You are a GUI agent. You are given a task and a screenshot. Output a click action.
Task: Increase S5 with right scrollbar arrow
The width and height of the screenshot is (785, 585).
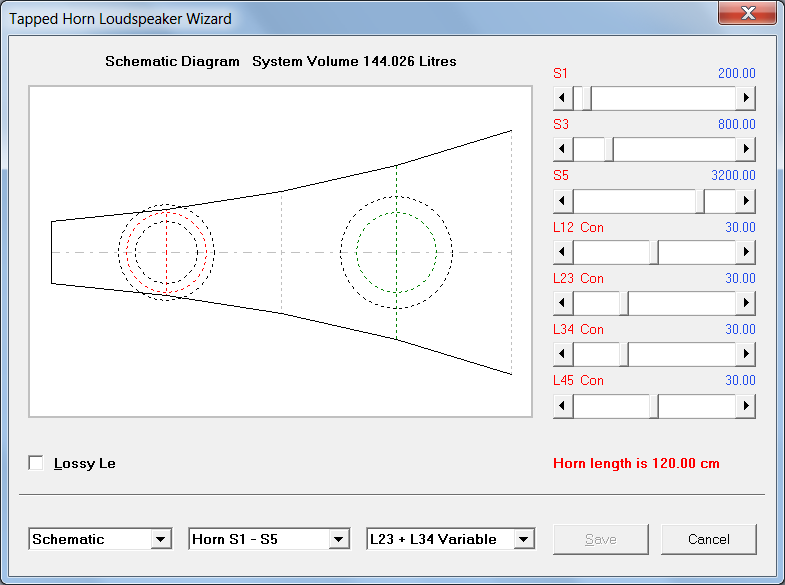point(745,201)
